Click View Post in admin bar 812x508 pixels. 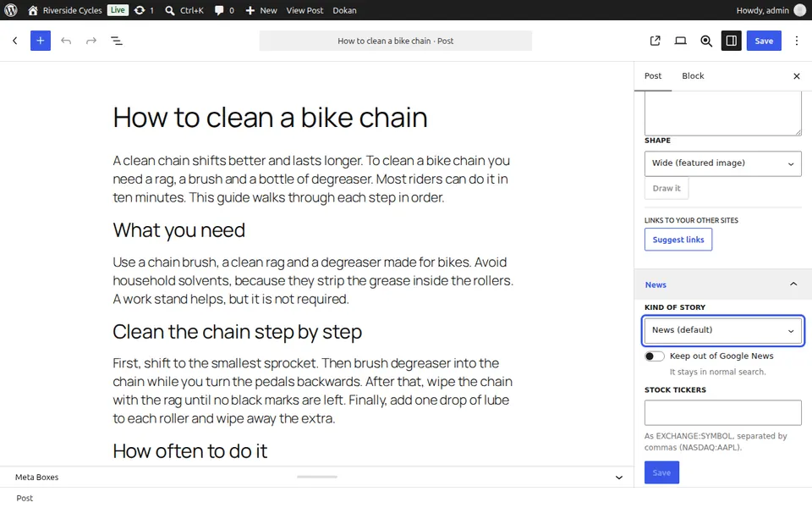pos(304,10)
